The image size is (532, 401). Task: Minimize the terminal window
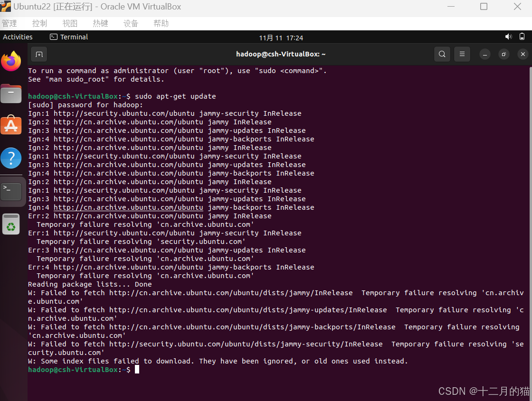[485, 54]
